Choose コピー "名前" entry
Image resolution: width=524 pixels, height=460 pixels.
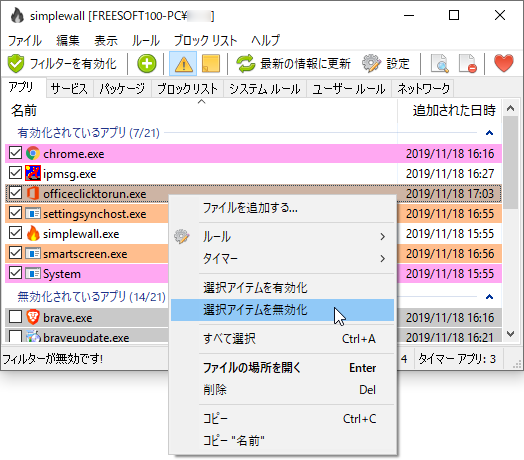pos(282,441)
